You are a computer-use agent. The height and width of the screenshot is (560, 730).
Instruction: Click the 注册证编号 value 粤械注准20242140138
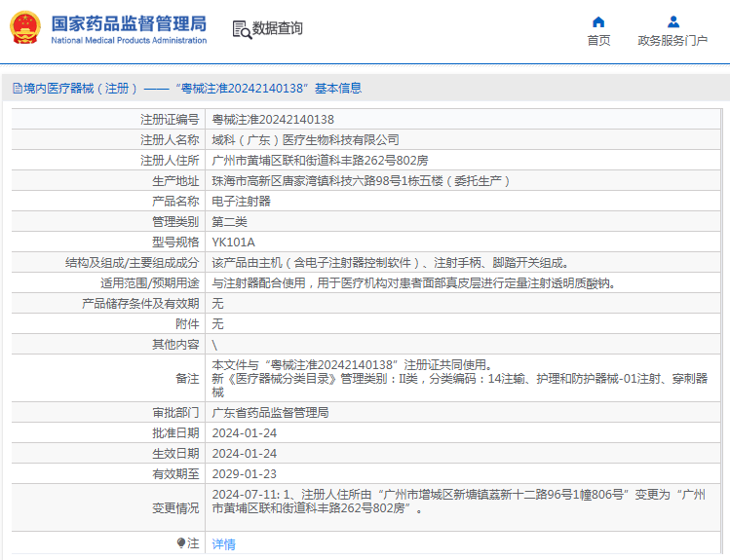[x=266, y=120]
